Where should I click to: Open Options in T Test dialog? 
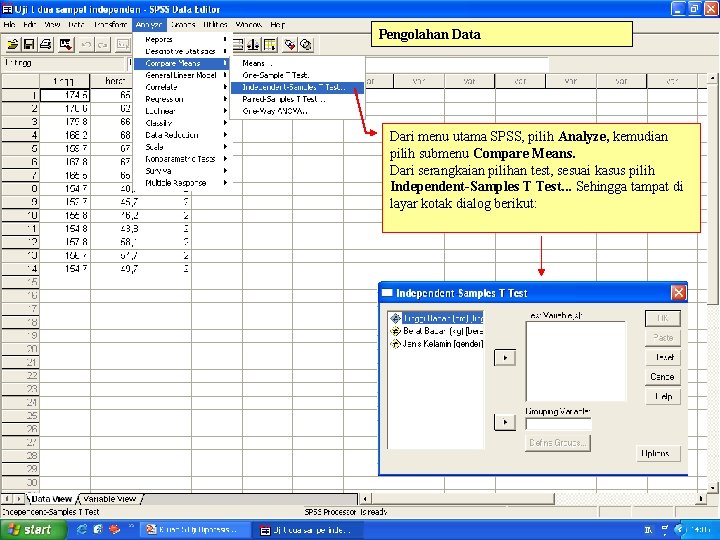[x=658, y=453]
